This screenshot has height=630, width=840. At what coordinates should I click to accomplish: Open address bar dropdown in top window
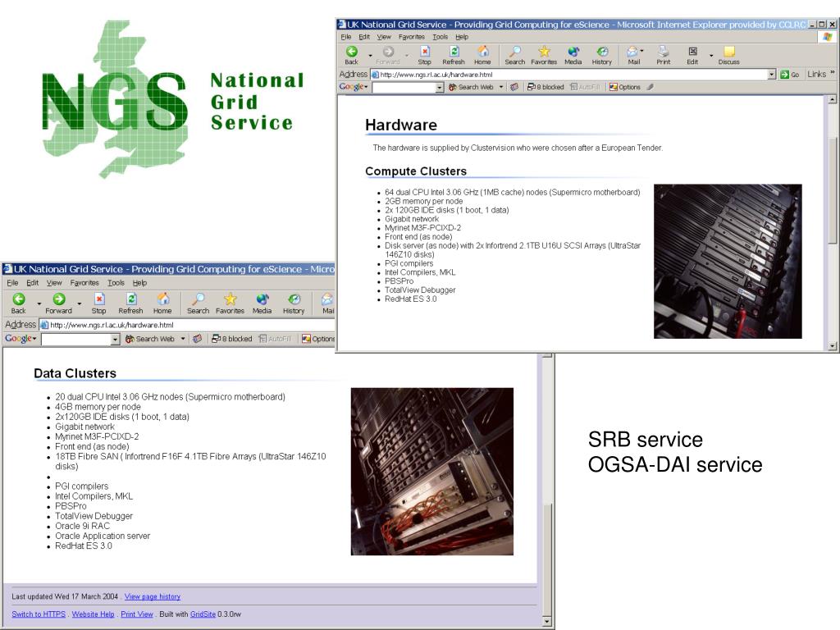(x=771, y=75)
